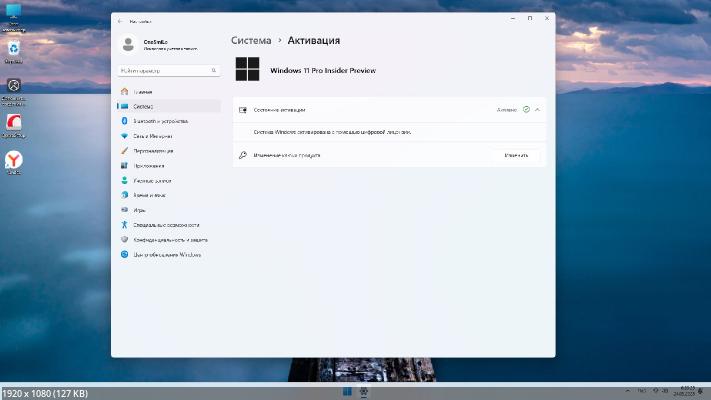711x400 pixels.
Task: Click the green activation check mark
Action: [x=526, y=110]
